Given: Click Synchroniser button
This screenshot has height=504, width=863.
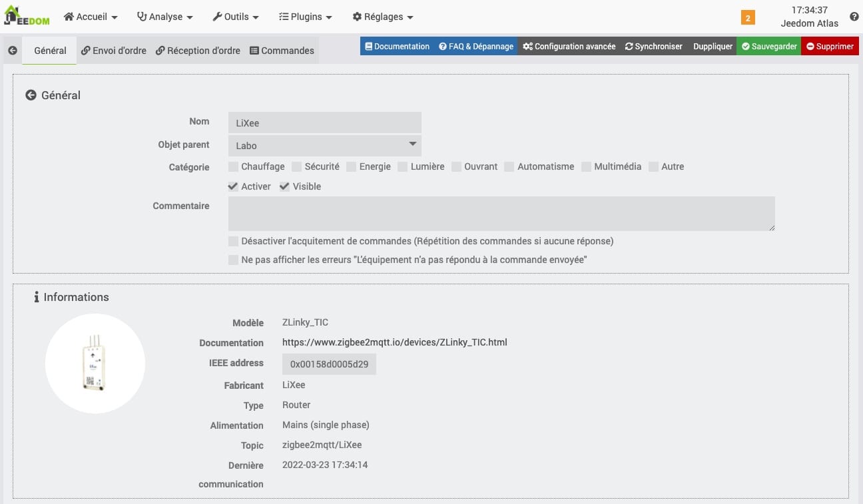Looking at the screenshot, I should click(x=654, y=47).
